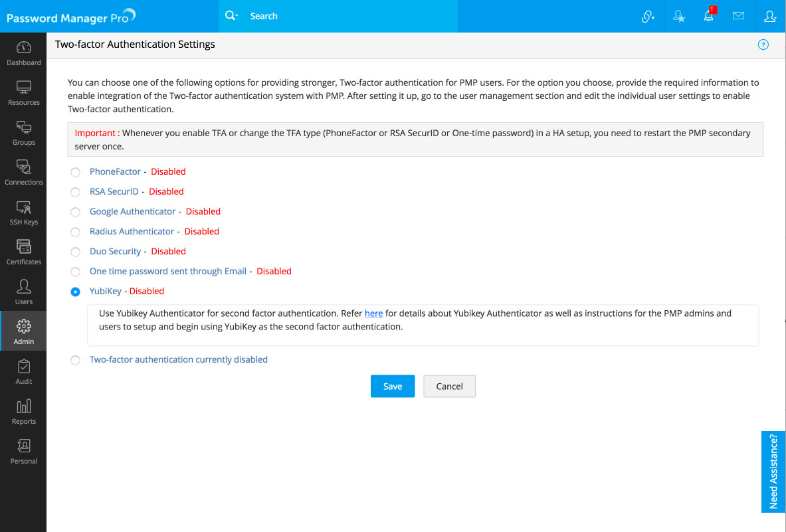Screen dimensions: 786x532
Task: Click the user with star icon in header
Action: click(679, 17)
